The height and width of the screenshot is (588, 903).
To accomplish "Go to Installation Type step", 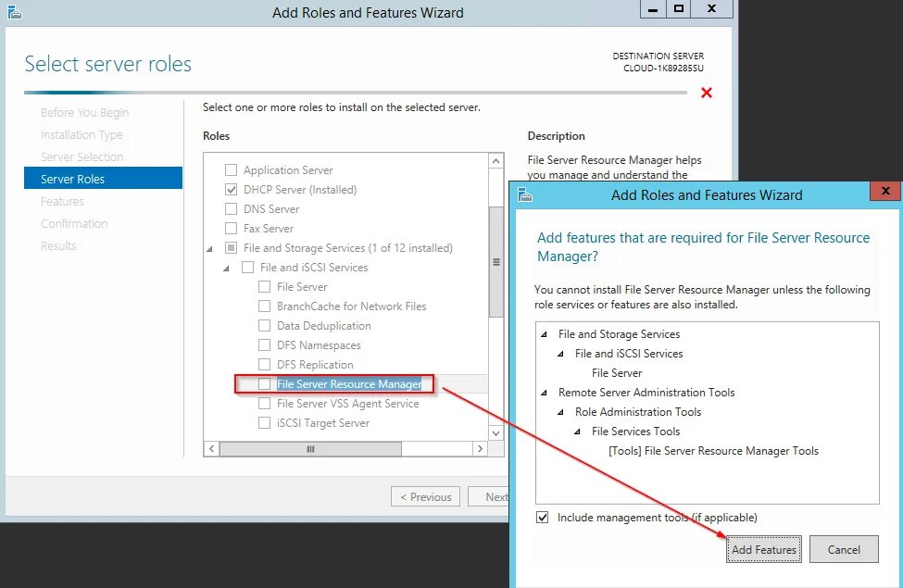I will tap(82, 135).
